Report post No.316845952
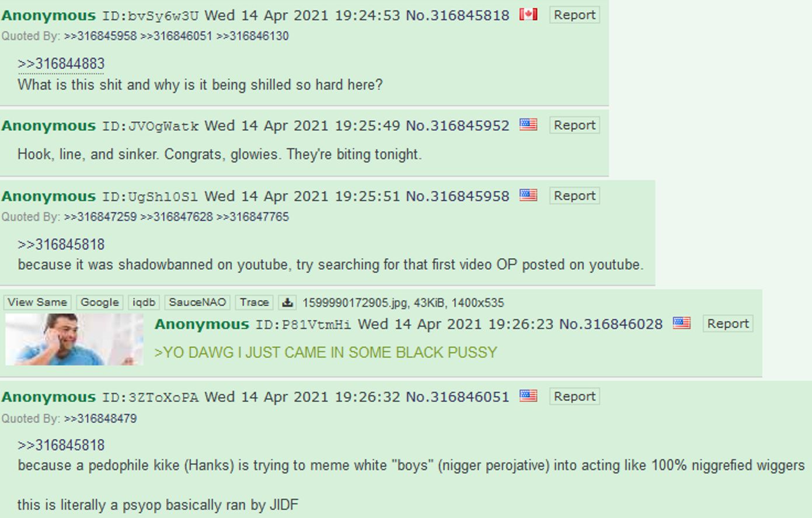This screenshot has width=812, height=518. [574, 126]
